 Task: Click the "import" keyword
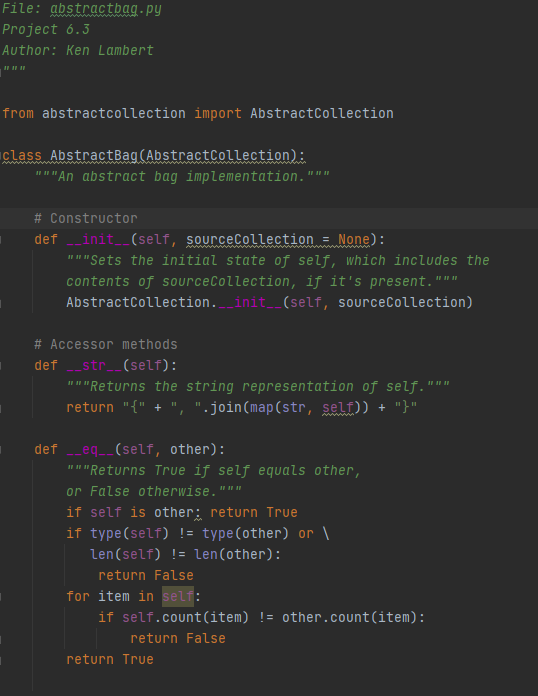218,113
